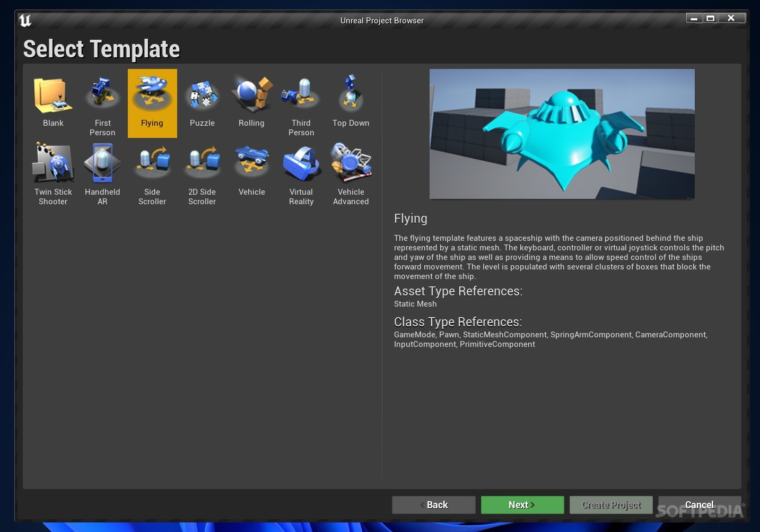The image size is (760, 532).
Task: Click the 'Select Template' title
Action: coord(102,49)
